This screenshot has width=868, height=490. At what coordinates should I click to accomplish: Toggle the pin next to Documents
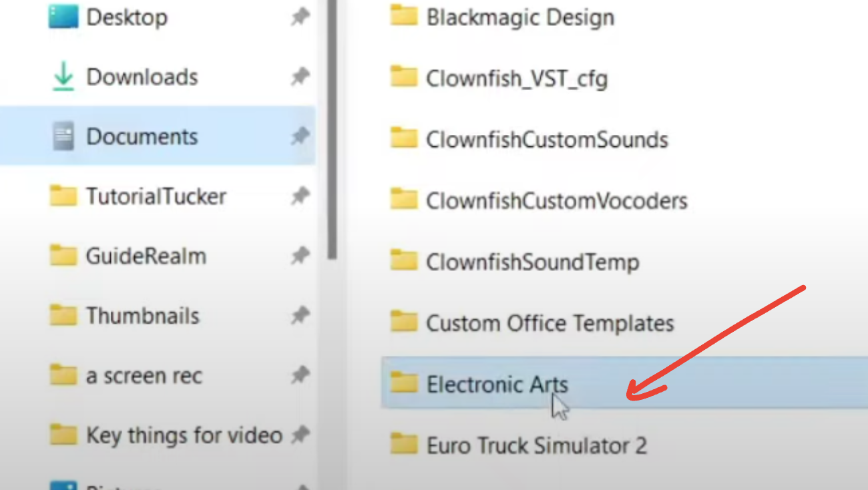click(300, 137)
